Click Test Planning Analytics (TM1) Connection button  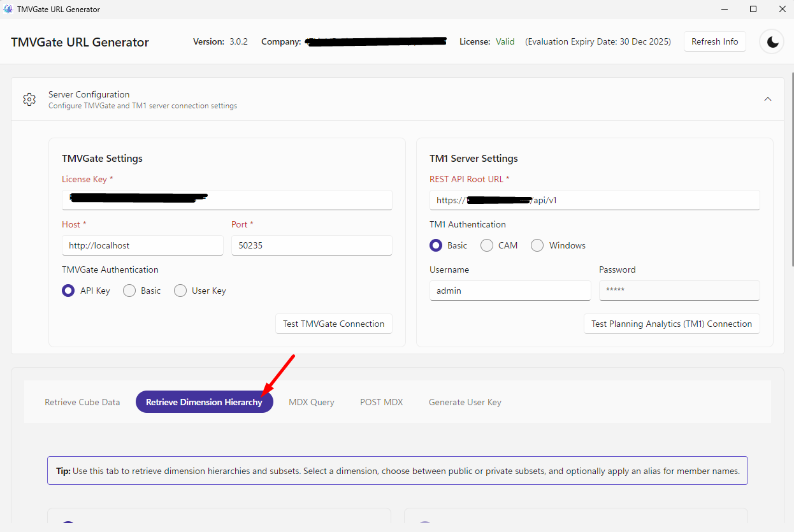672,324
